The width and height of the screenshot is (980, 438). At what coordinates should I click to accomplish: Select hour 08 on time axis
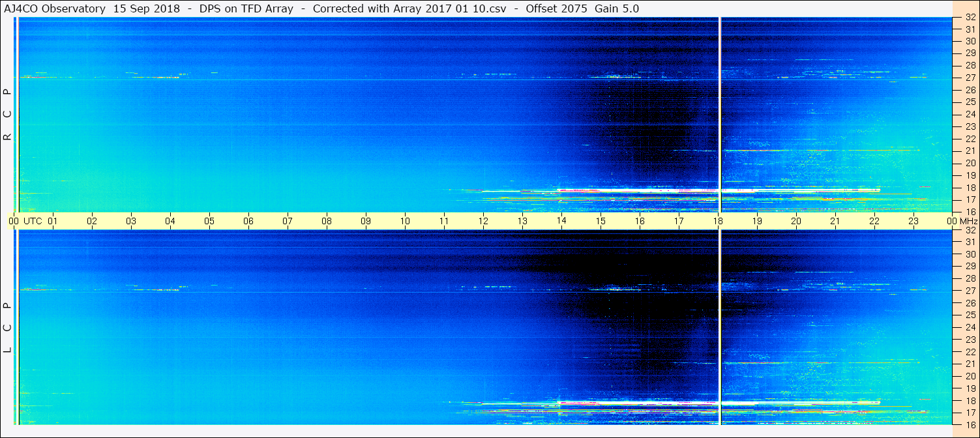[327, 221]
